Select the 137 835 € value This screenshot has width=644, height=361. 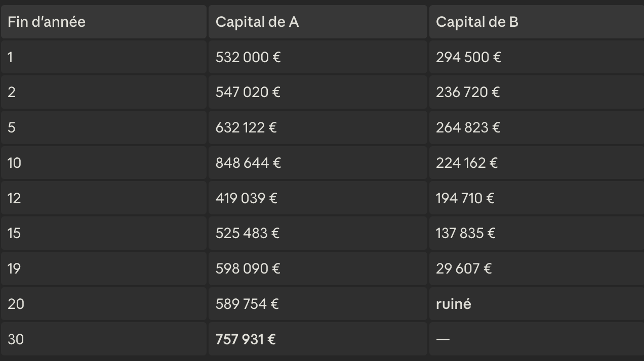[x=466, y=233]
